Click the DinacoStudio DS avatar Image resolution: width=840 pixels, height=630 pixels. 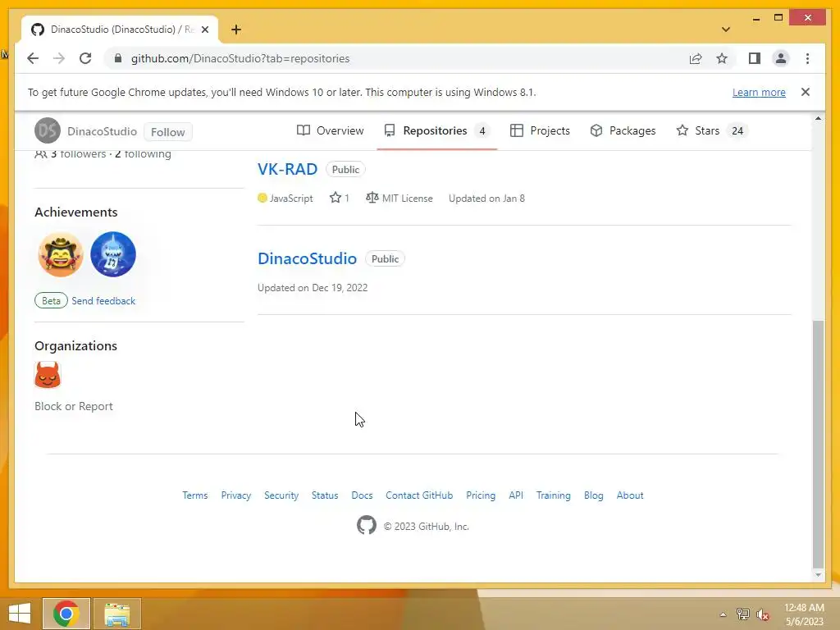click(x=47, y=130)
